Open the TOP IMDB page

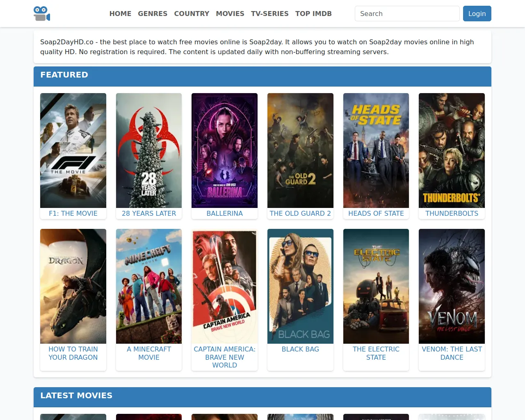pyautogui.click(x=313, y=14)
